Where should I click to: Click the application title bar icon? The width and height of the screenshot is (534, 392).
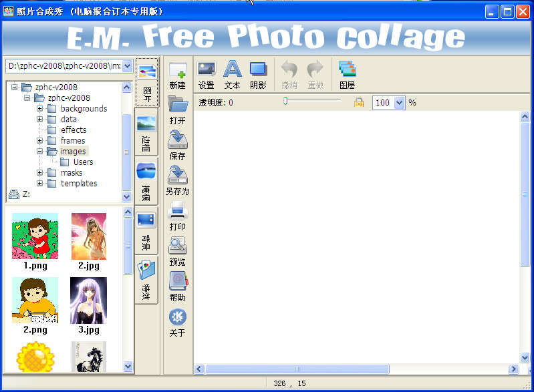coord(8,11)
